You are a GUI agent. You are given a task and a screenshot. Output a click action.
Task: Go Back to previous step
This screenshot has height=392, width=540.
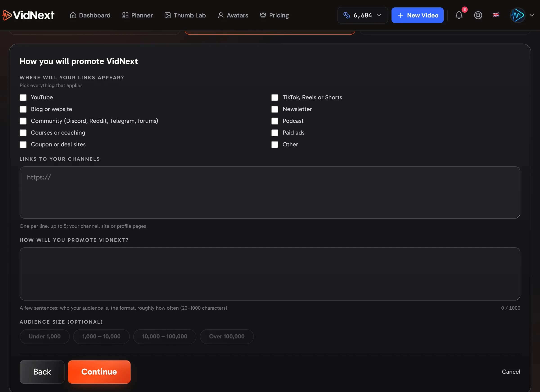[42, 372]
